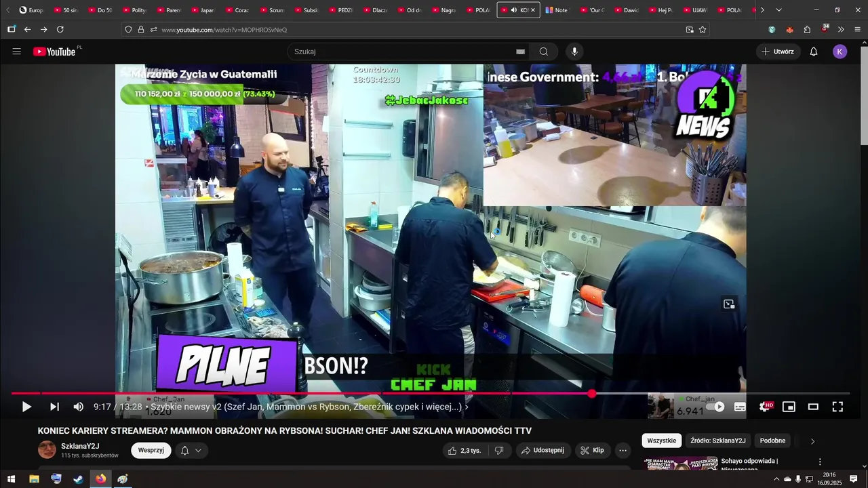Toggle subtitles in the player
The image size is (868, 488).
click(741, 407)
